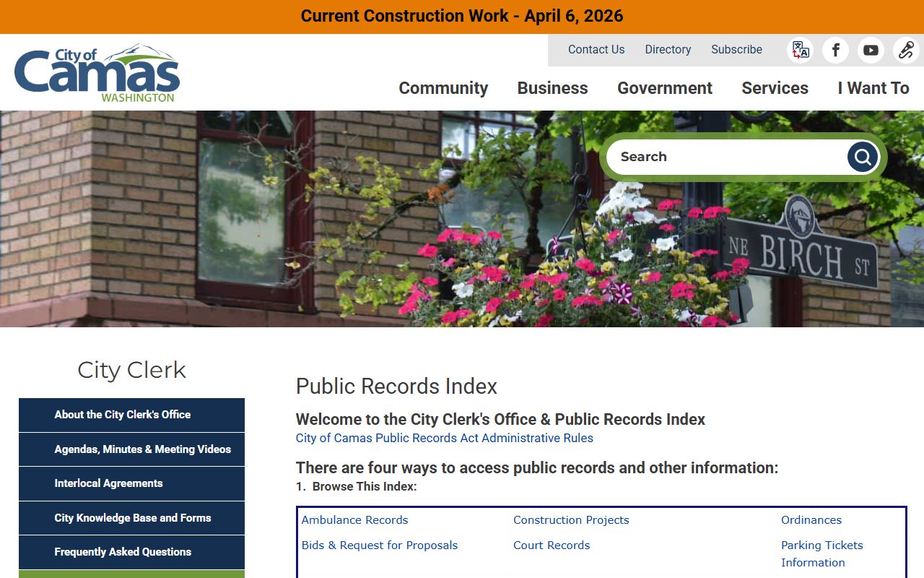Image resolution: width=924 pixels, height=578 pixels.
Task: Open the Business menu
Action: click(552, 88)
